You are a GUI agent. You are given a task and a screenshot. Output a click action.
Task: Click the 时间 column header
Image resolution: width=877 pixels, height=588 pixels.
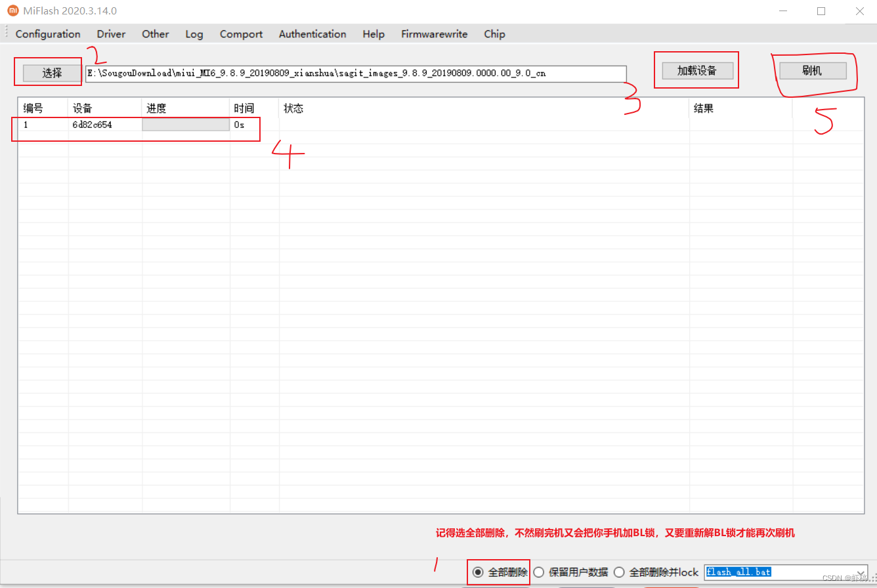pos(255,108)
